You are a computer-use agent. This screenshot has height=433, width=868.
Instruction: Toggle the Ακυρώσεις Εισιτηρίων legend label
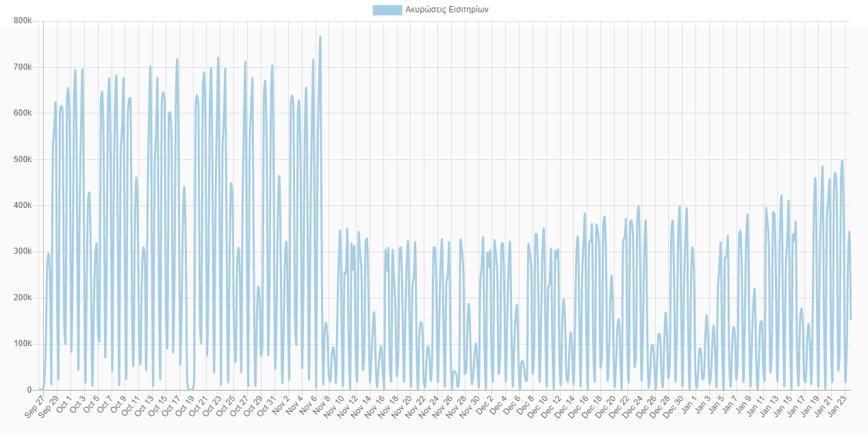446,10
